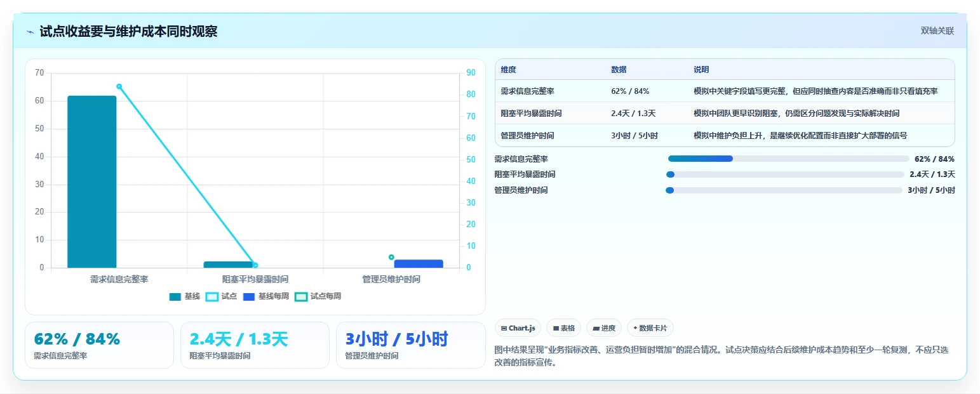
Task: Click the progress label 需求信息完整率
Action: click(x=521, y=159)
